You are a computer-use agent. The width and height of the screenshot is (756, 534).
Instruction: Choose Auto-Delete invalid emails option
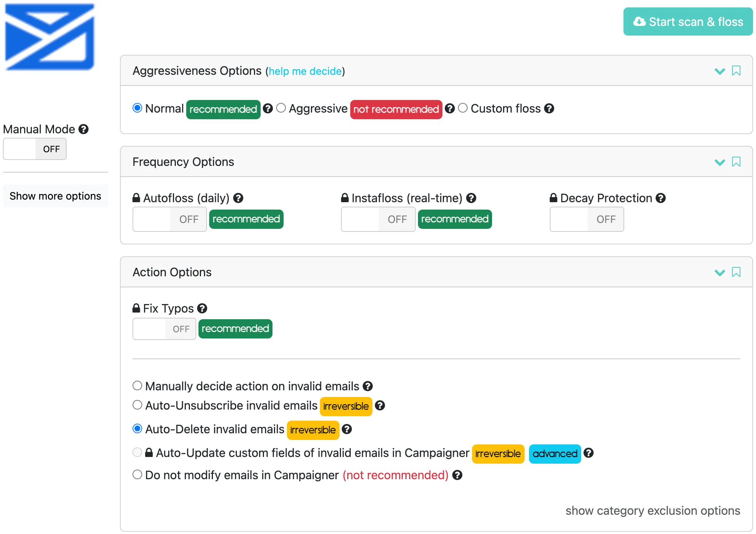tap(137, 428)
